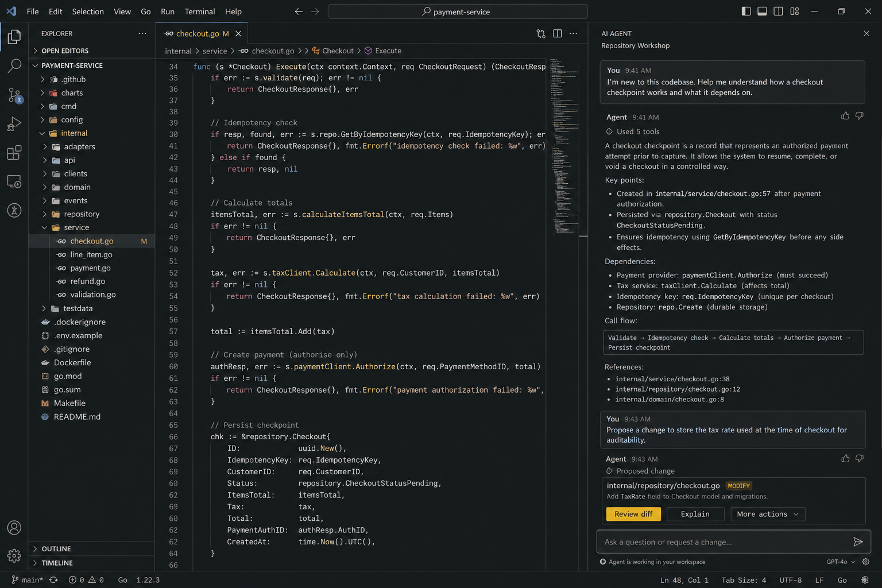The image size is (882, 588).
Task: Click Ln 48, Col 1 in status bar
Action: [x=684, y=580]
